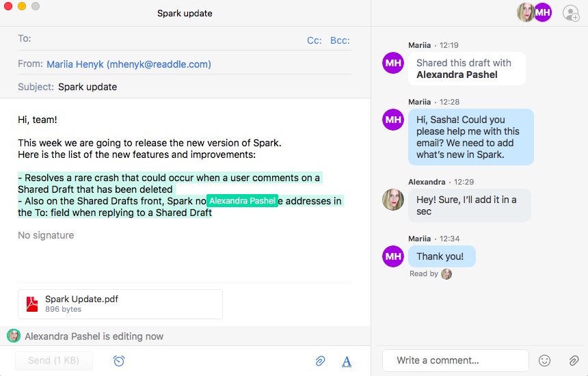Click the 'Alexandra Pashel' cursor label

point(242,201)
